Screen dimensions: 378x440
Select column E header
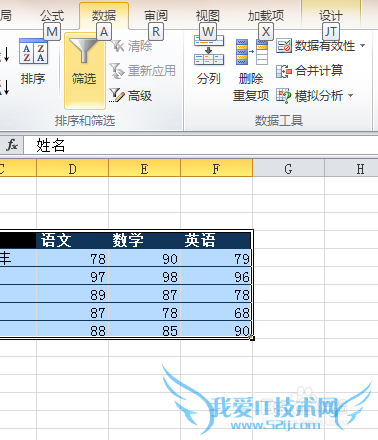click(144, 168)
